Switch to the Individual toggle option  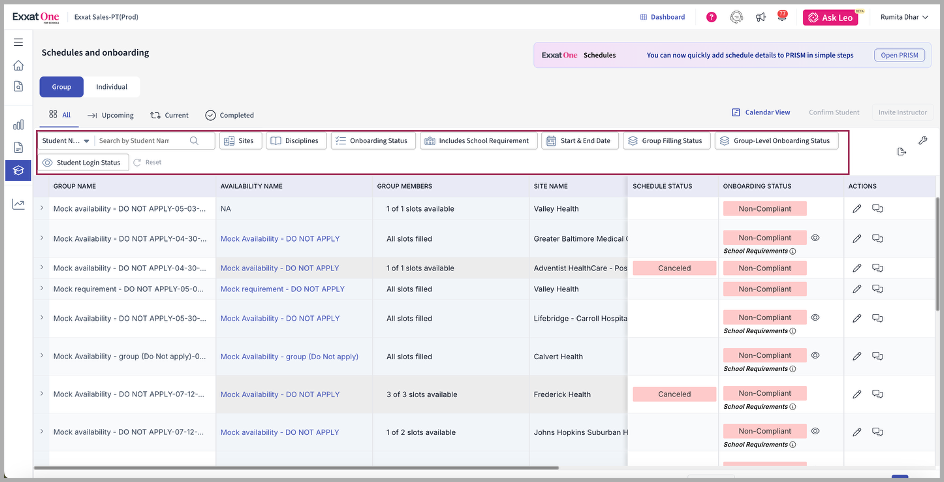pos(111,87)
